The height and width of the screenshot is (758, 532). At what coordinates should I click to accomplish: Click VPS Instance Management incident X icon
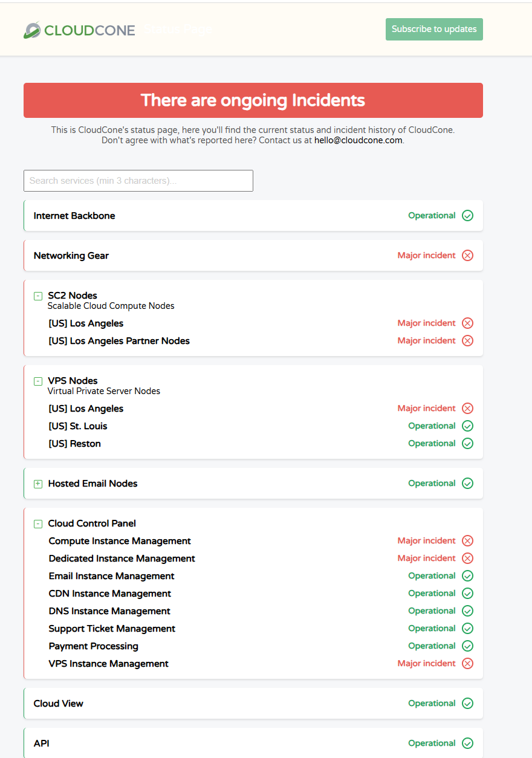point(467,664)
